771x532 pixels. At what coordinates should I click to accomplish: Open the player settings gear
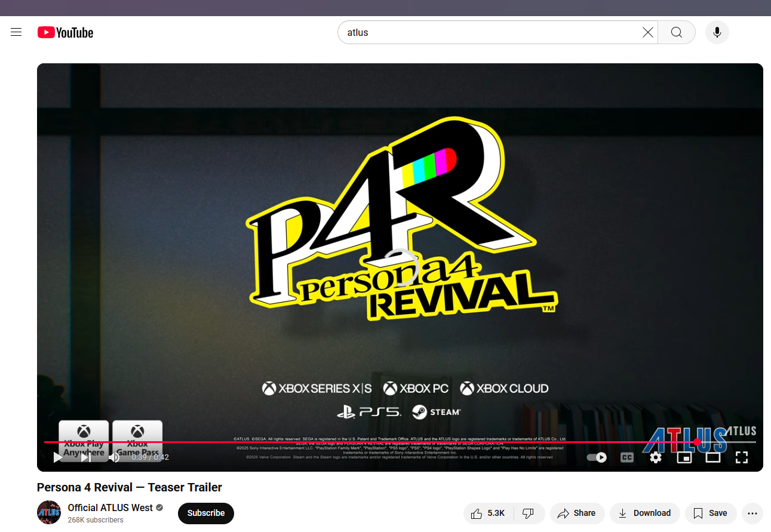[x=656, y=457]
